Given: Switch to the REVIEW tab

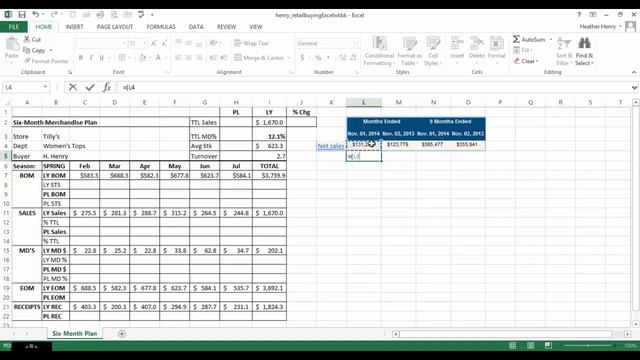Looking at the screenshot, I should point(226,27).
